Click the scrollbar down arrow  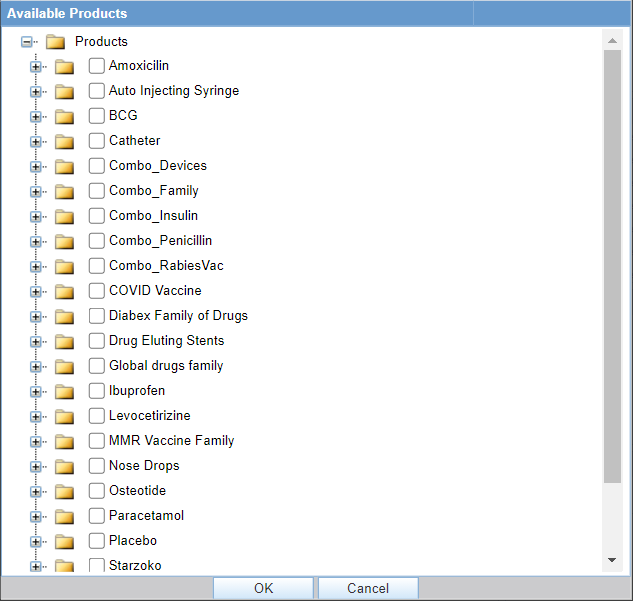pos(612,560)
